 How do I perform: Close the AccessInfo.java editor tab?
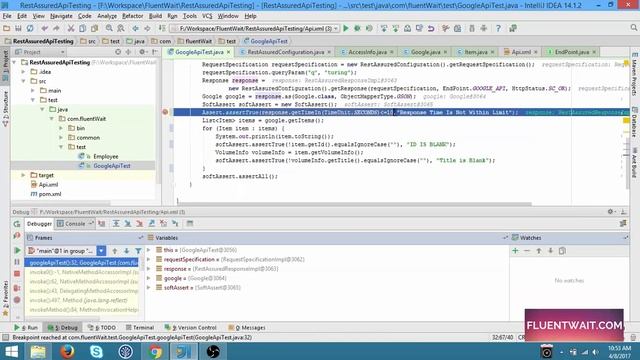click(392, 52)
